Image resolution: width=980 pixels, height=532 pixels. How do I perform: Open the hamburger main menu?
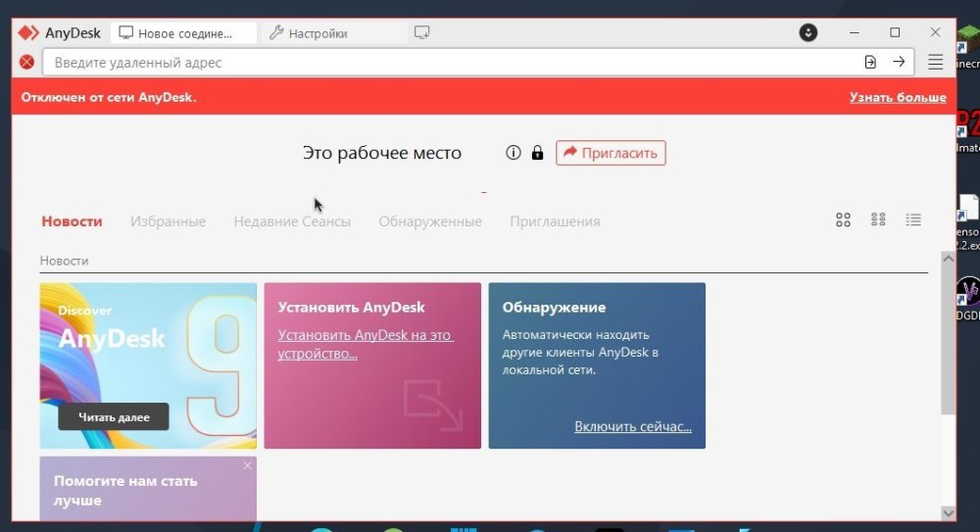(x=935, y=62)
